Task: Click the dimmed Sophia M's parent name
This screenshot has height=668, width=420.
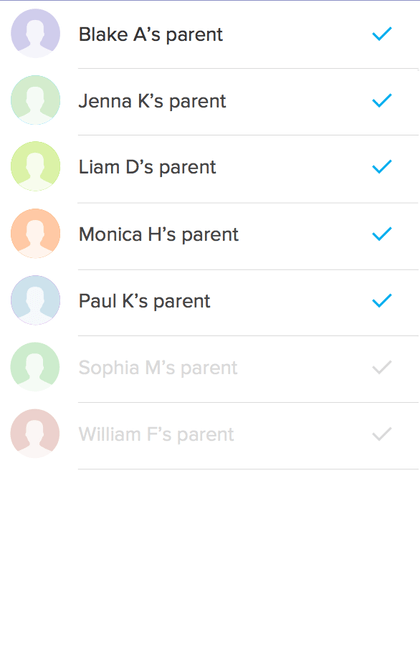Action: click(x=158, y=369)
